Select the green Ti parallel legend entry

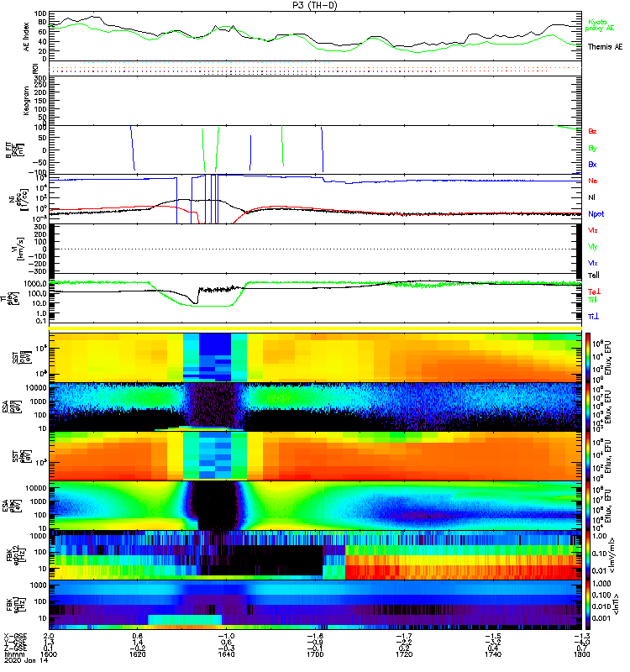pos(592,300)
